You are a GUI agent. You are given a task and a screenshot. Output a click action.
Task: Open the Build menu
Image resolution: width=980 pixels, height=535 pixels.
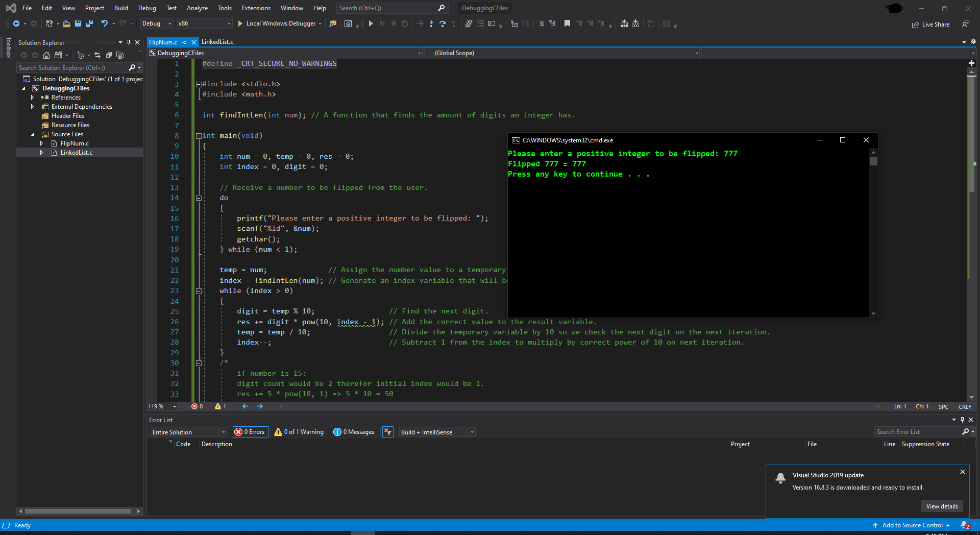click(x=121, y=8)
